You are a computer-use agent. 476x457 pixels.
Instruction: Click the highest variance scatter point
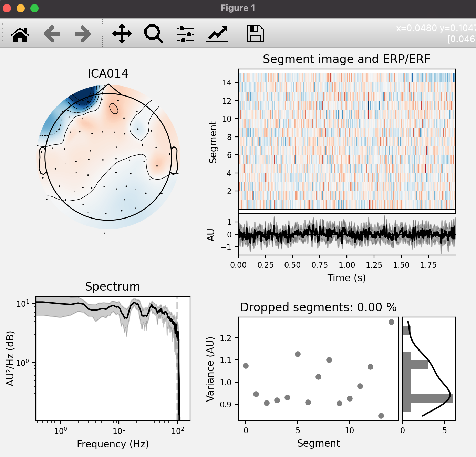click(x=391, y=322)
